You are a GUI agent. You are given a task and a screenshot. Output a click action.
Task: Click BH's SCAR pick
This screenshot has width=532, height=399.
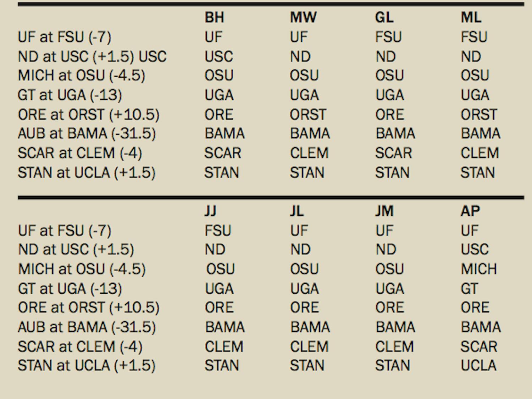tap(222, 153)
